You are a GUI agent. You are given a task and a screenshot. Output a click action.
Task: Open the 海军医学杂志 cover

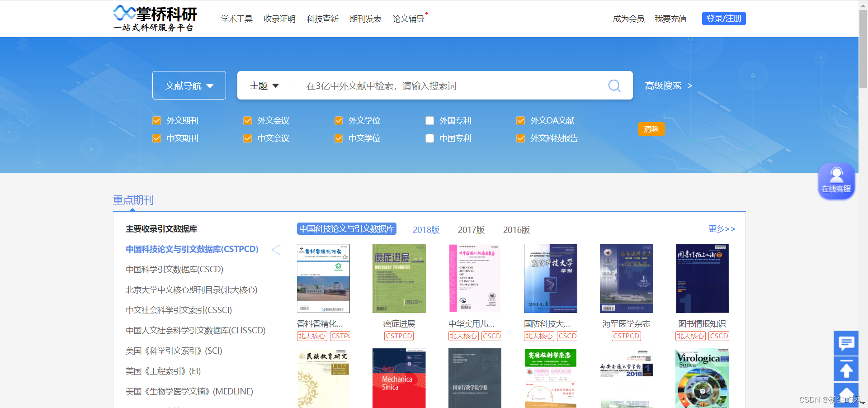tap(626, 279)
